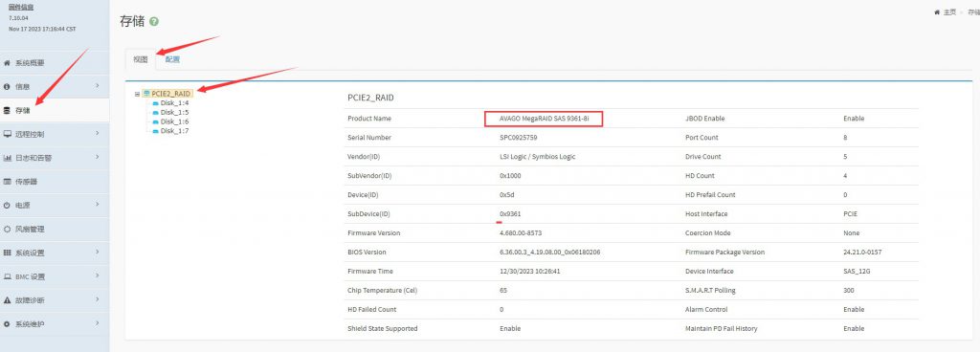The width and height of the screenshot is (980, 352).
Task: Click the PCIE2_RAID details panel heading
Action: (370, 98)
